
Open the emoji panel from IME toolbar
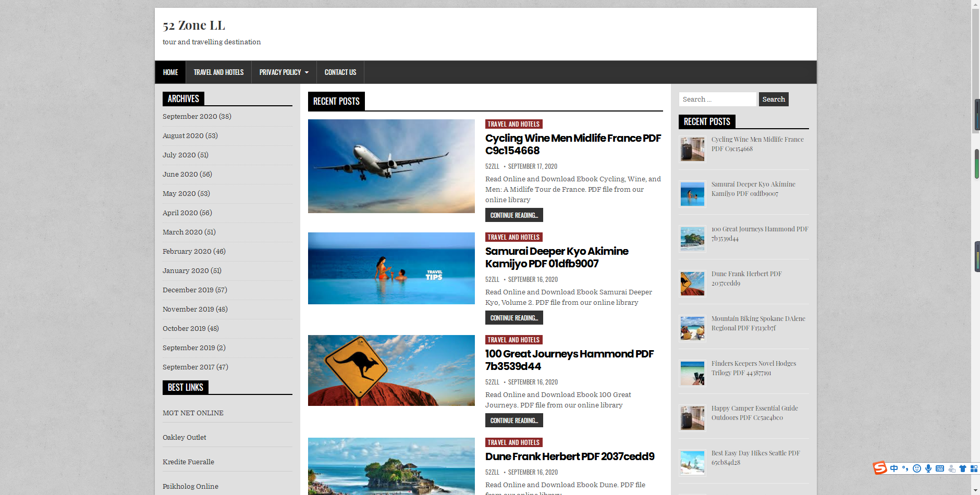click(x=917, y=468)
